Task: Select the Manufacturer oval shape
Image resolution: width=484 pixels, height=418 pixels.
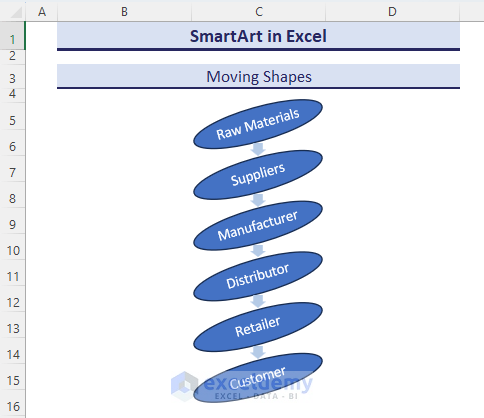Action: tap(258, 225)
